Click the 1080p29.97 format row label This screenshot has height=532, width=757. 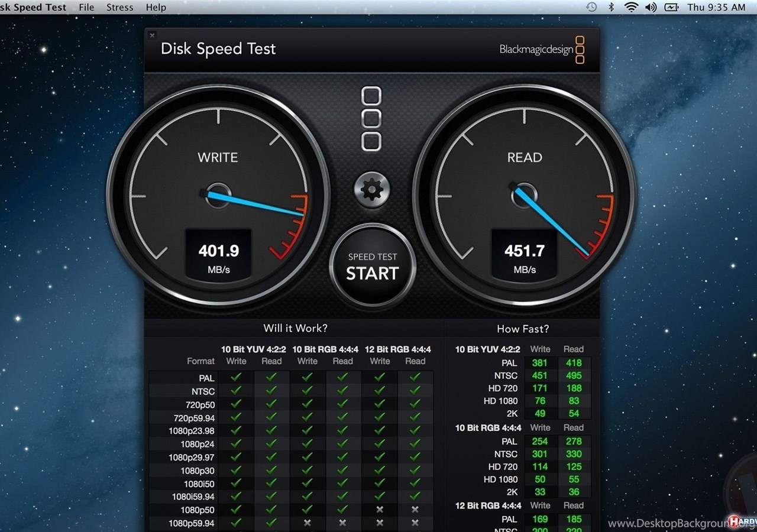[x=192, y=458]
